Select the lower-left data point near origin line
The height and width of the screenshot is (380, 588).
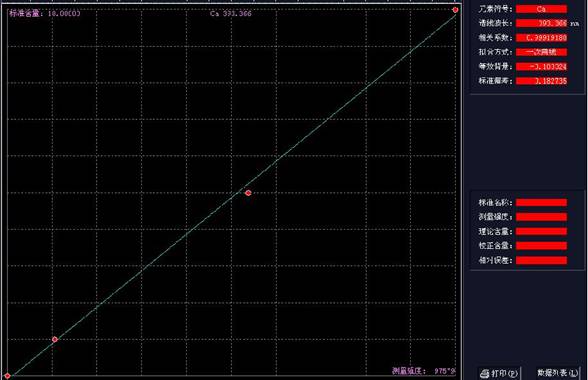click(55, 339)
